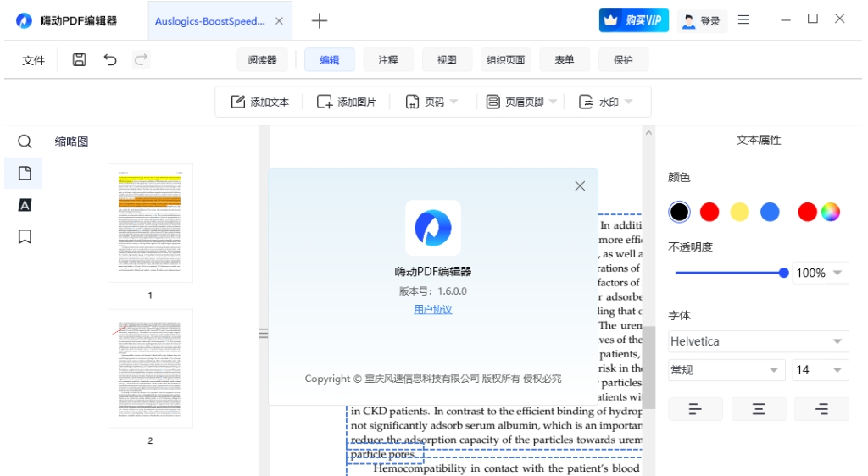Select the blue color swatch
The image size is (868, 476).
tap(770, 212)
